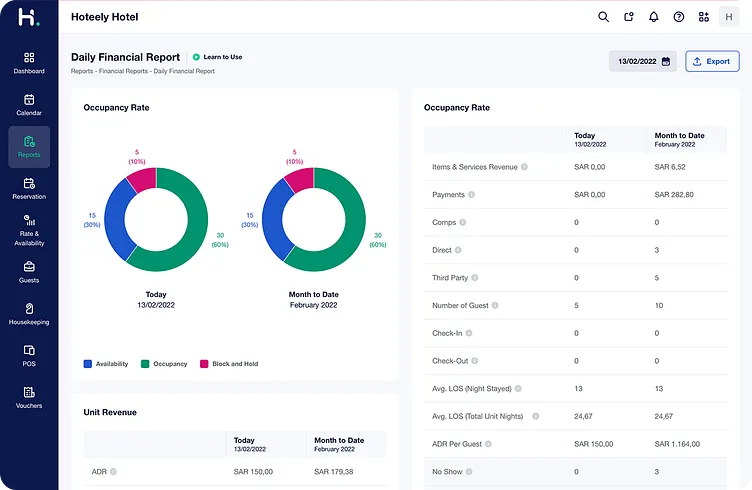The image size is (752, 490).
Task: Click the Hoteely Hotel title
Action: click(x=105, y=17)
